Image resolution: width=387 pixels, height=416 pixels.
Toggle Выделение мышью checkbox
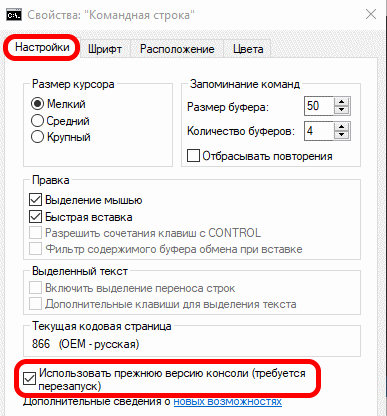(x=35, y=200)
